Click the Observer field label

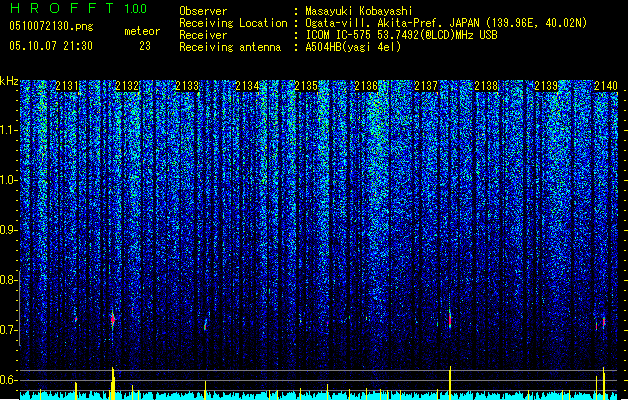coord(203,11)
